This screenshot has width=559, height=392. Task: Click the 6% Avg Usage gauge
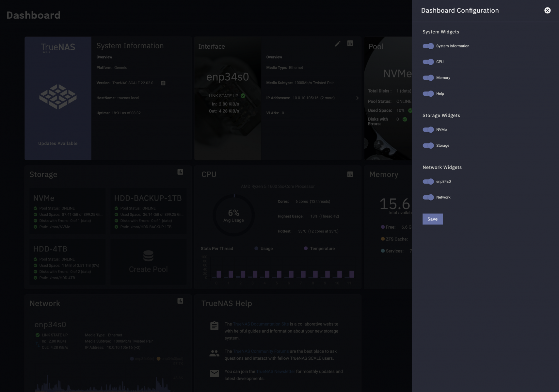pyautogui.click(x=234, y=216)
